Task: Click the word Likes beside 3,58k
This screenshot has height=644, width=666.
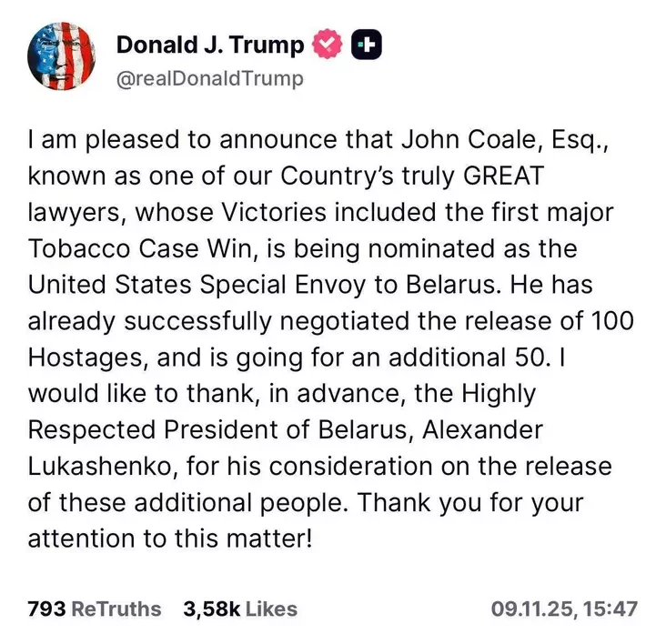Action: coord(271,609)
